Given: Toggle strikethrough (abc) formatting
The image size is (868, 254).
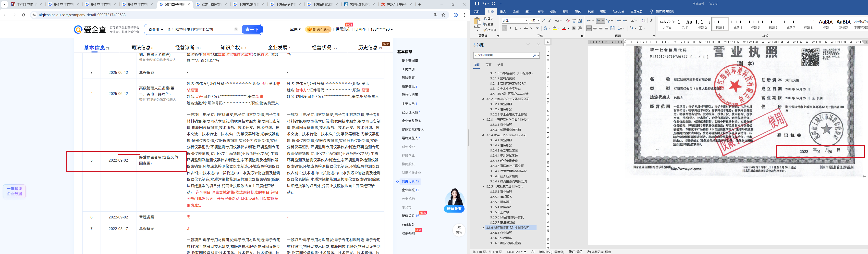Looking at the screenshot, I should [x=526, y=28].
